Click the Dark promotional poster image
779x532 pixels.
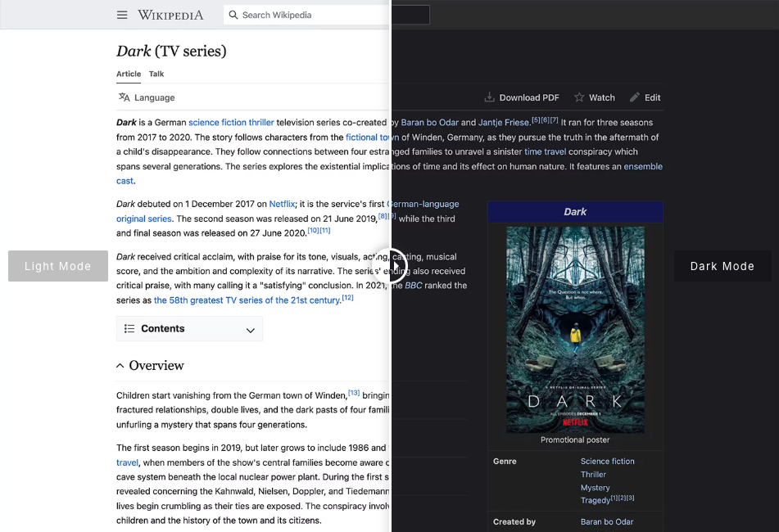pos(575,330)
